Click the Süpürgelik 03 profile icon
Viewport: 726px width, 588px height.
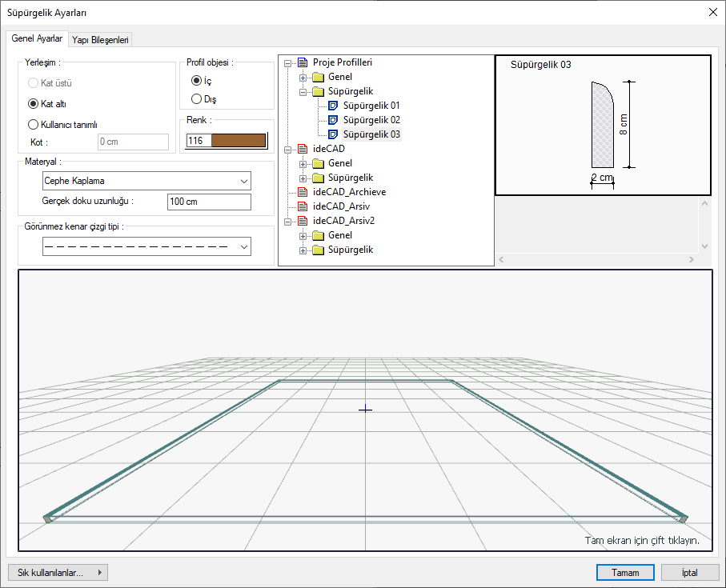334,134
